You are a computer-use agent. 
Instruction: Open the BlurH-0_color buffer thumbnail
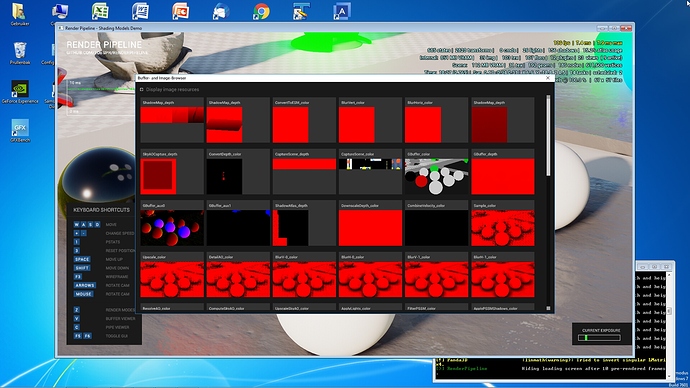pyautogui.click(x=370, y=275)
